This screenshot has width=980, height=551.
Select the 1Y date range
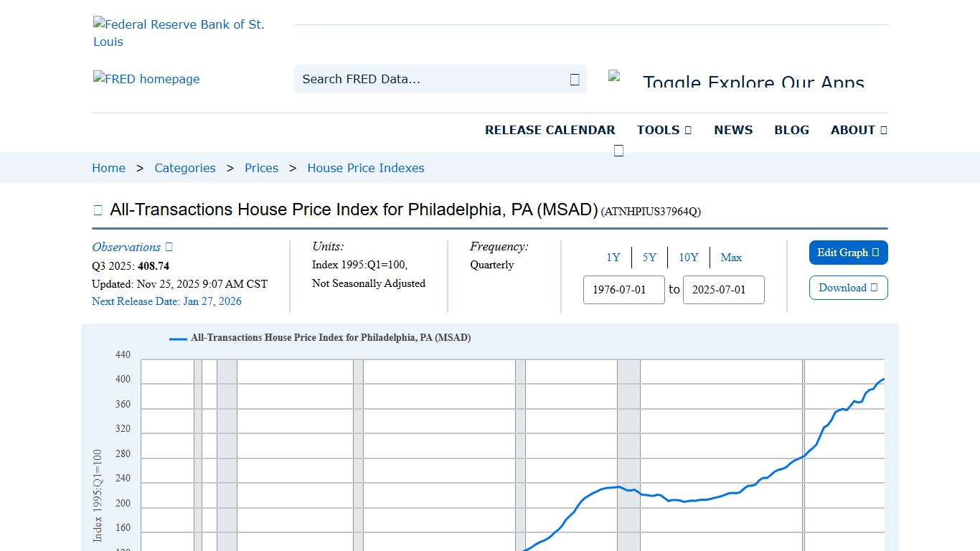pyautogui.click(x=613, y=257)
